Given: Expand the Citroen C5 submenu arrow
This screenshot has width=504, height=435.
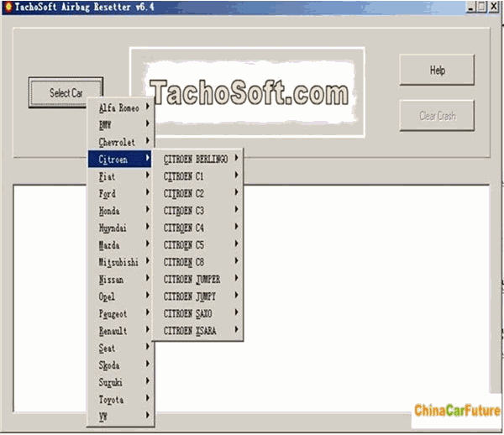Looking at the screenshot, I should coord(237,245).
